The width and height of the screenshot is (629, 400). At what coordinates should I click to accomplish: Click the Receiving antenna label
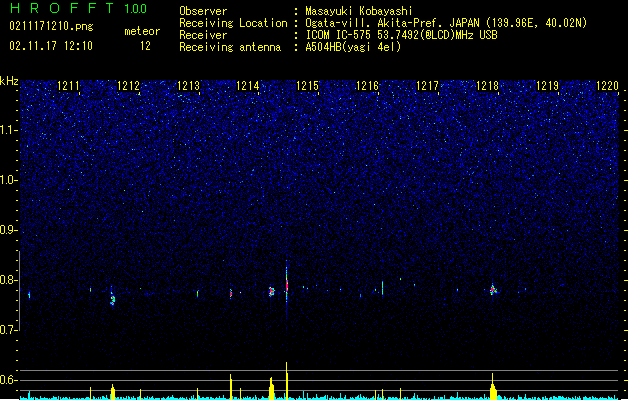(230, 47)
